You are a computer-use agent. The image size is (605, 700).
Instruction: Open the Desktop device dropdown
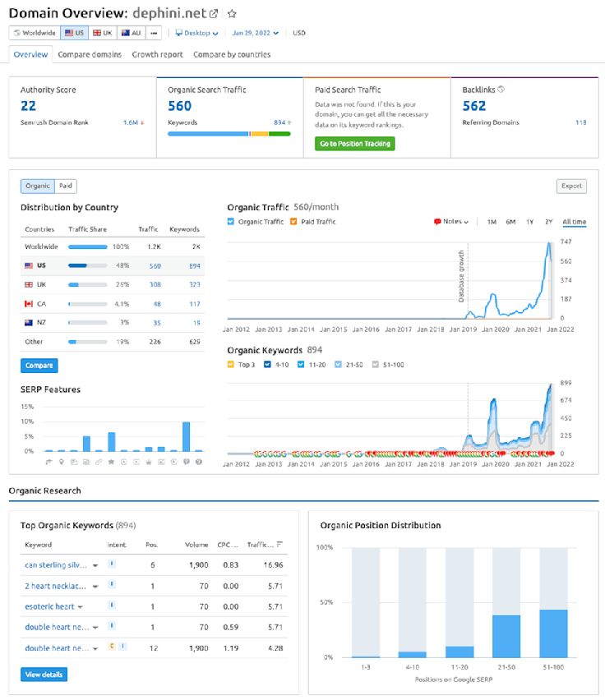point(197,33)
